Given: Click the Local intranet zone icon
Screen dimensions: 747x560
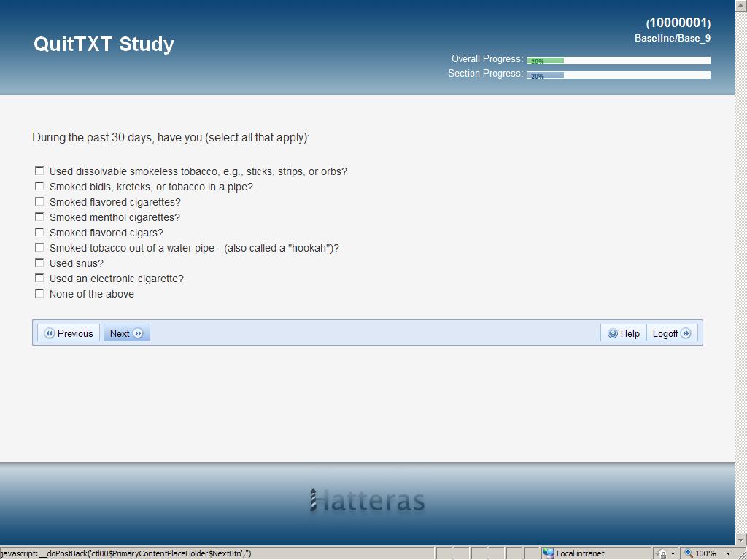Looking at the screenshot, I should pos(549,553).
